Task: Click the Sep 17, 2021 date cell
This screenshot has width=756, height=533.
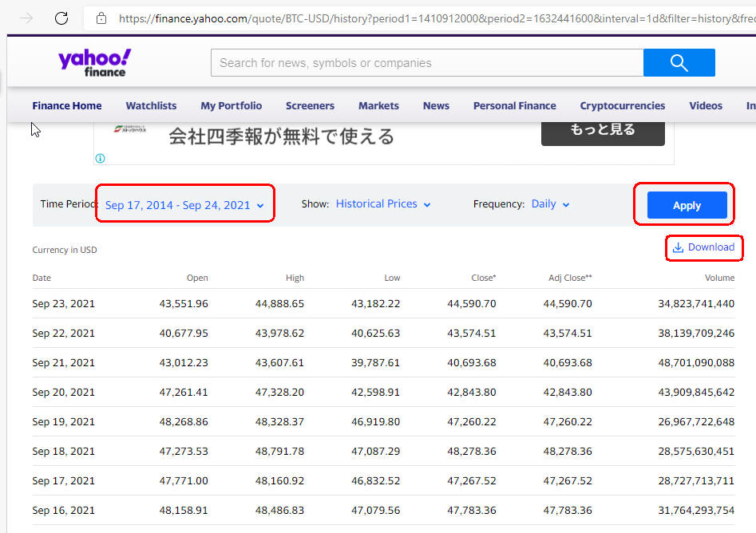Action: (x=63, y=480)
